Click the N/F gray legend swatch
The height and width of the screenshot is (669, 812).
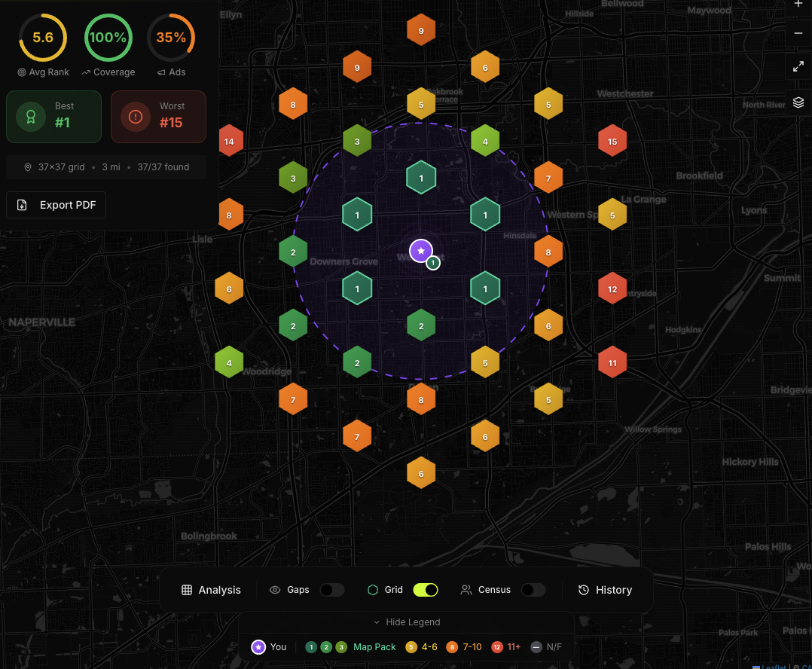click(x=536, y=646)
